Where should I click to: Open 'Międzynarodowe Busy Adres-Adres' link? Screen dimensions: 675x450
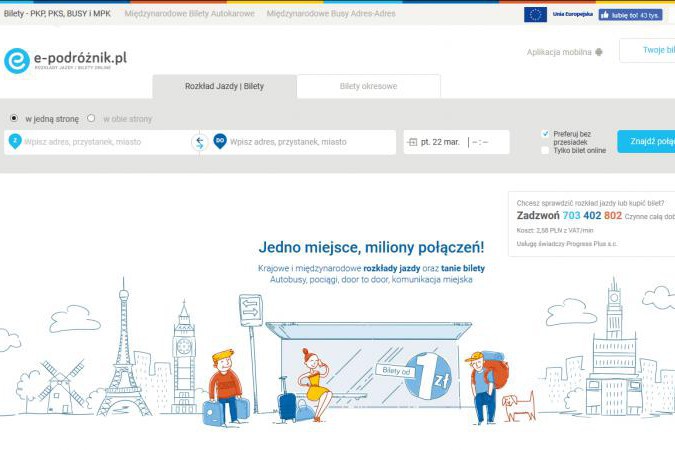pyautogui.click(x=330, y=14)
